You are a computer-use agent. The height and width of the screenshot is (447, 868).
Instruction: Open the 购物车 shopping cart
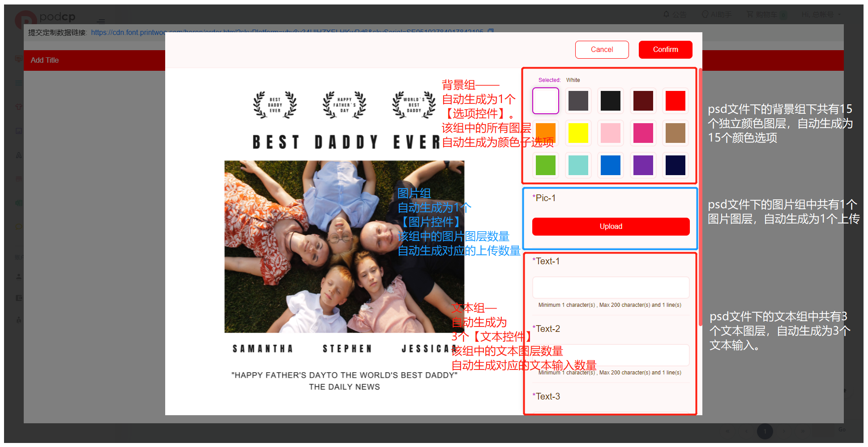click(x=766, y=15)
